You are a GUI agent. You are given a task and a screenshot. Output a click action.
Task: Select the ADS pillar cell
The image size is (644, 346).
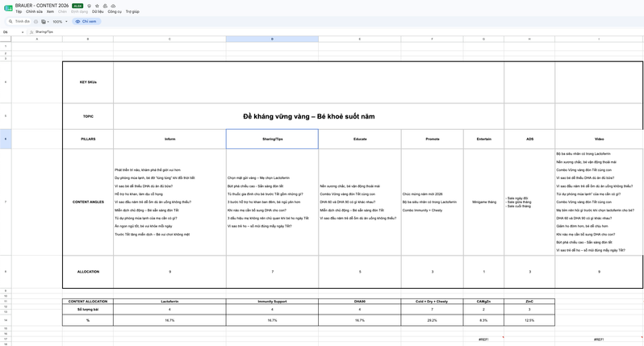point(529,140)
